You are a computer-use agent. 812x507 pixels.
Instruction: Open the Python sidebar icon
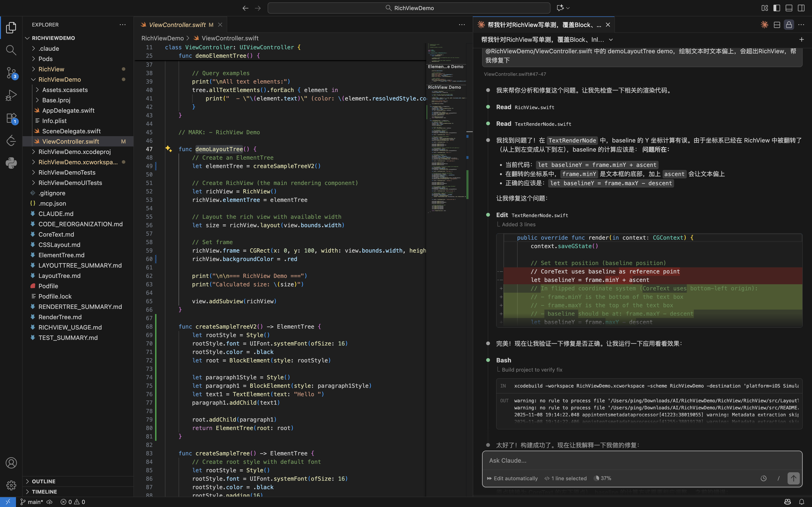(x=11, y=163)
